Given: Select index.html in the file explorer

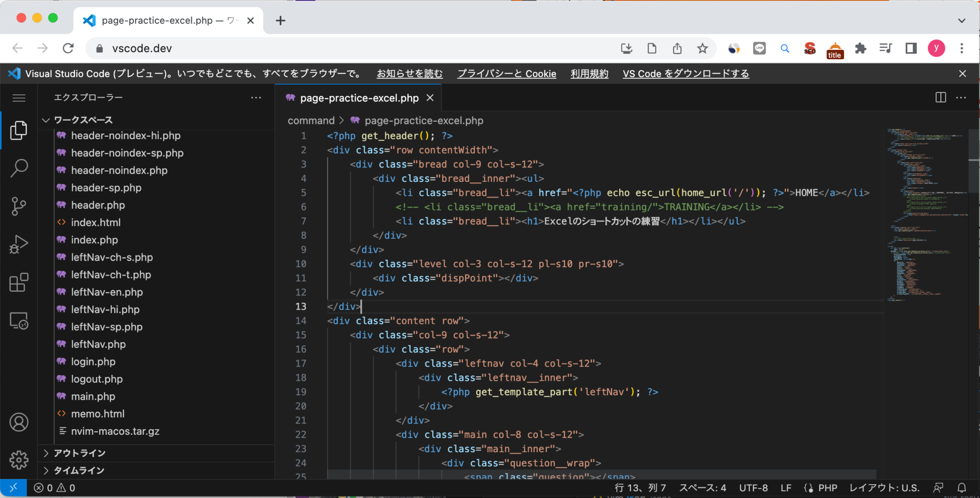Looking at the screenshot, I should pyautogui.click(x=96, y=222).
